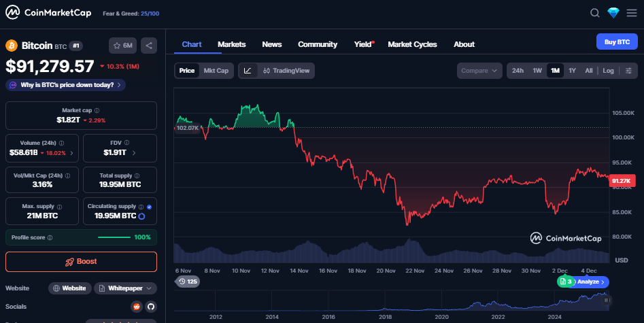The height and width of the screenshot is (323, 644).
Task: Click the Vol/Mkt Cap info icon
Action: (x=68, y=175)
